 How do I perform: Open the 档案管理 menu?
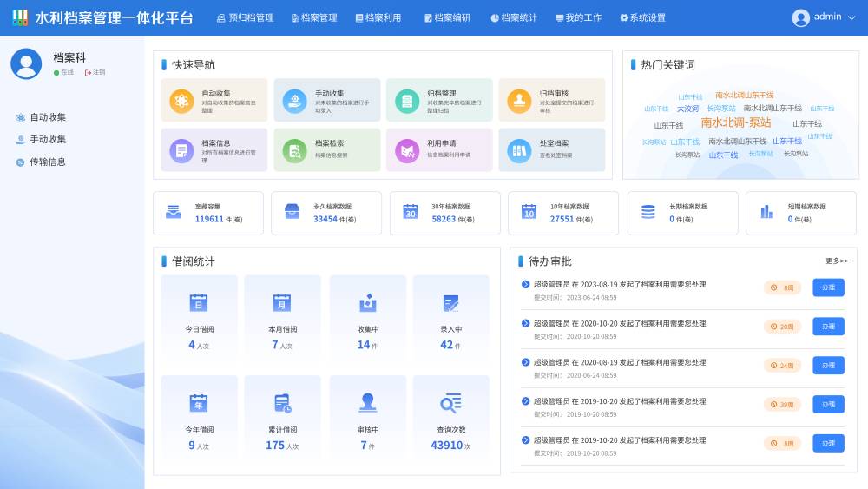pos(314,17)
